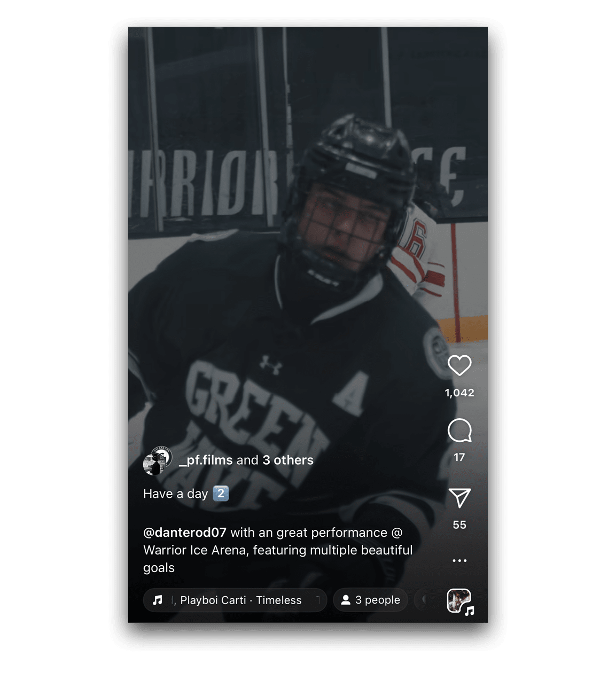The image size is (616, 688).
Task: Click the music note icon in audio pill
Action: click(157, 600)
